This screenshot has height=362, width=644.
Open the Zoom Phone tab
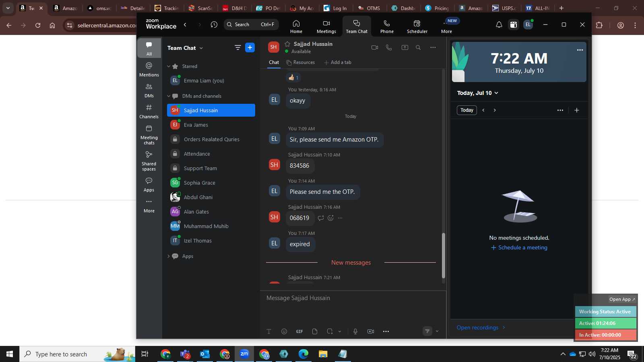coord(387,27)
